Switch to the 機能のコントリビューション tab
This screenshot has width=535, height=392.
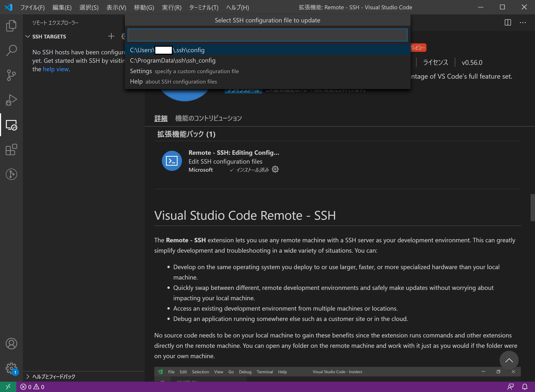[208, 118]
